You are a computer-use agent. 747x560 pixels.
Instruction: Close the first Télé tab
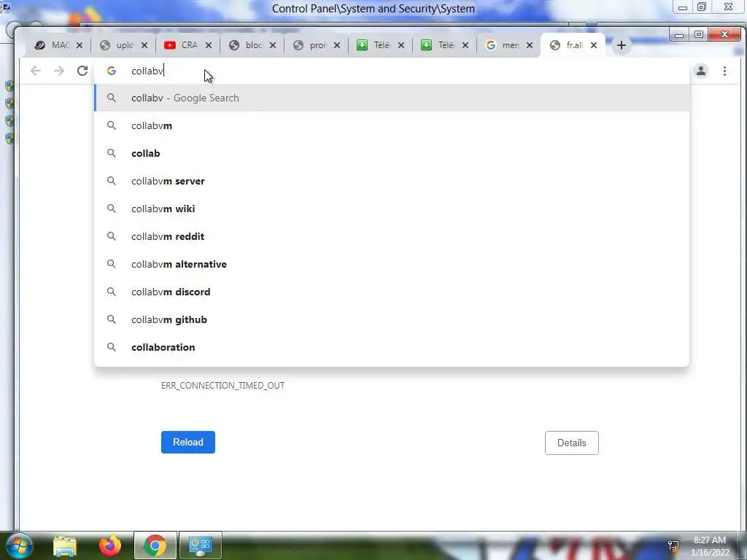click(x=401, y=45)
